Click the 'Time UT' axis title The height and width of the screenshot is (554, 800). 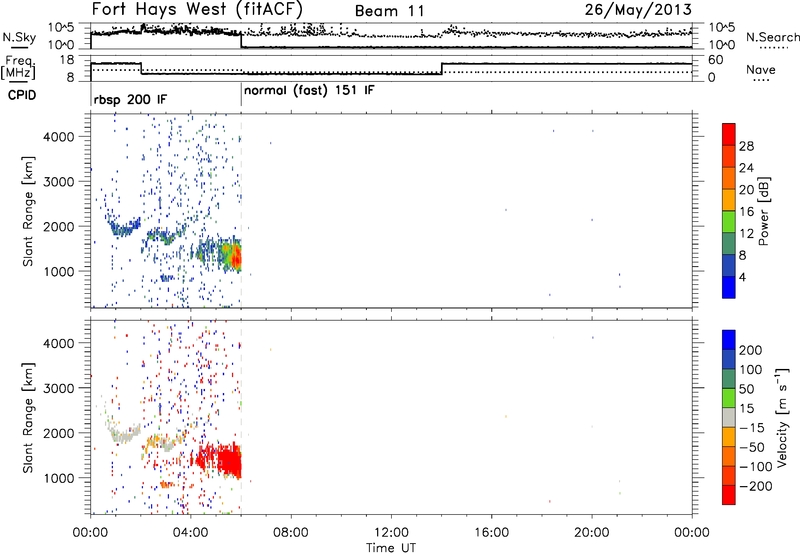tap(391, 548)
